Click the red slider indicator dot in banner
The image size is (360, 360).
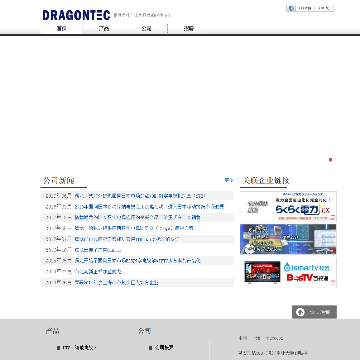(x=330, y=160)
